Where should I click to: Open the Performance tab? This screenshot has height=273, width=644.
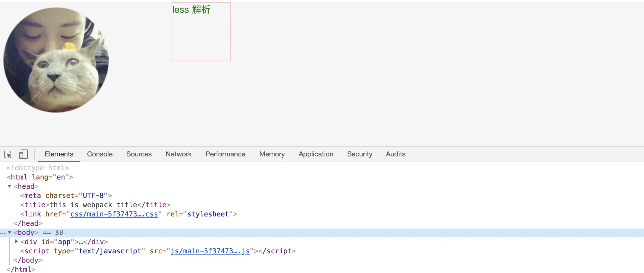coord(225,154)
